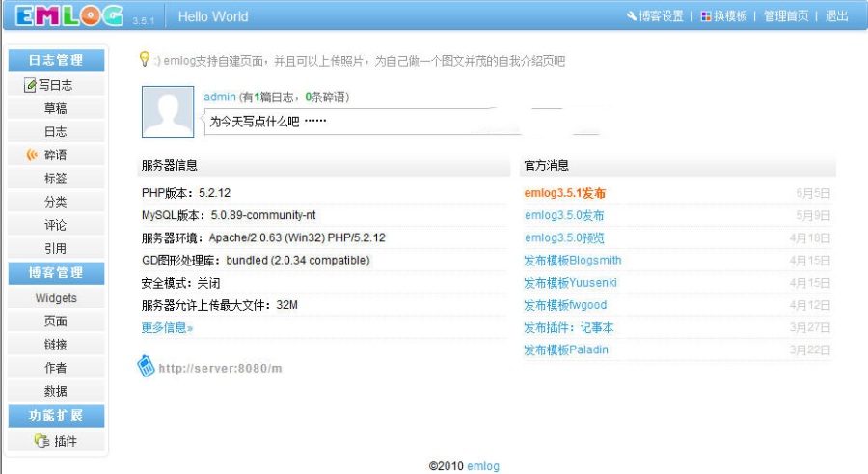The height and width of the screenshot is (474, 868).
Task: Open Widgets in the sidebar
Action: point(56,298)
